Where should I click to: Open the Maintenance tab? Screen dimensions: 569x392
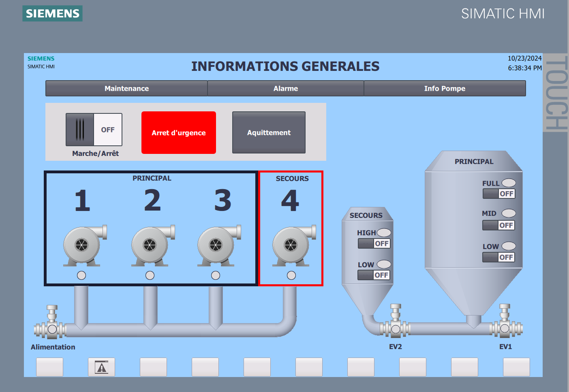click(x=126, y=88)
